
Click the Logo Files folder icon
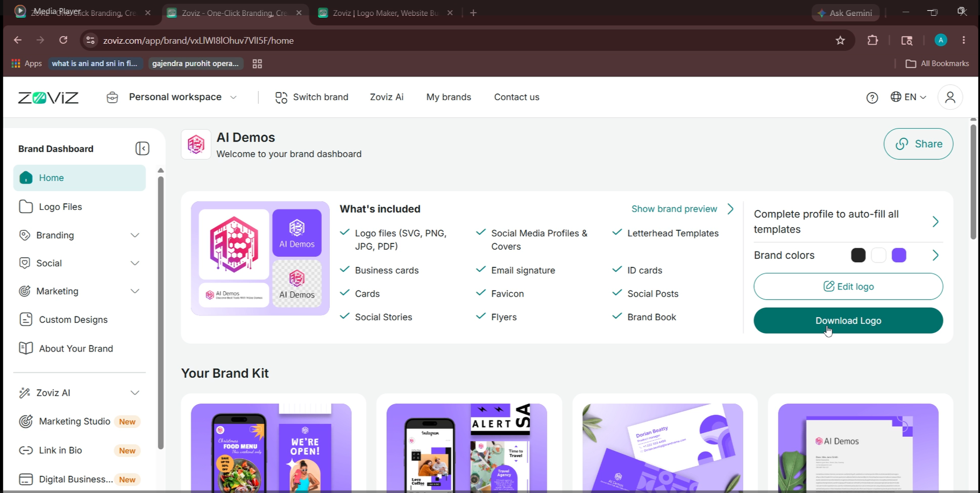click(x=26, y=207)
